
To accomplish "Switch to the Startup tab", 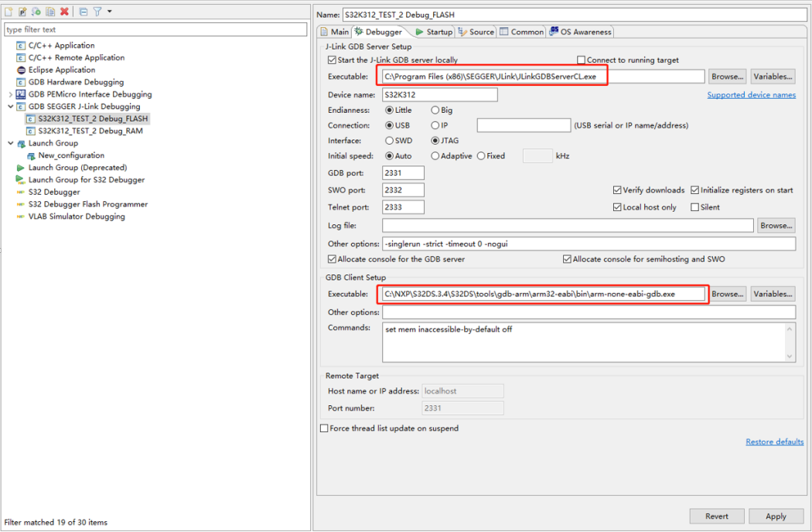I will pyautogui.click(x=433, y=32).
